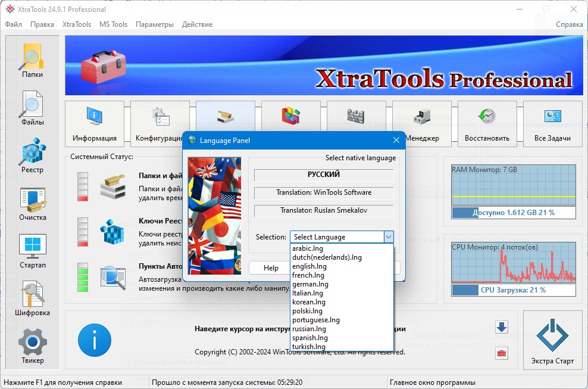Pick russian.lng in the dropdown list
This screenshot has height=389, width=588.
309,329
